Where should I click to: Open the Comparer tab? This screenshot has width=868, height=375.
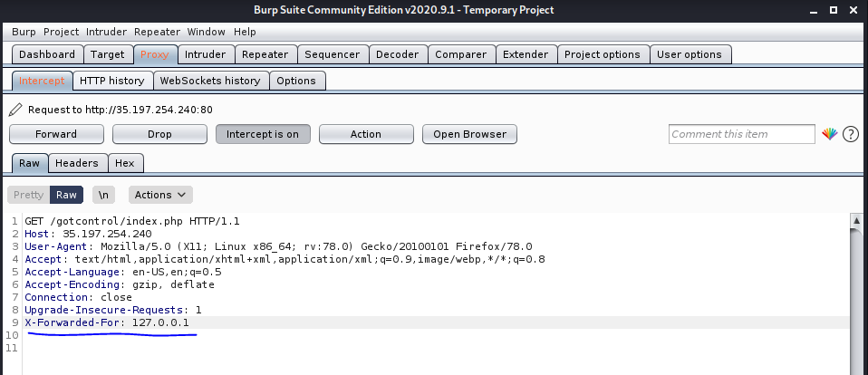[460, 54]
